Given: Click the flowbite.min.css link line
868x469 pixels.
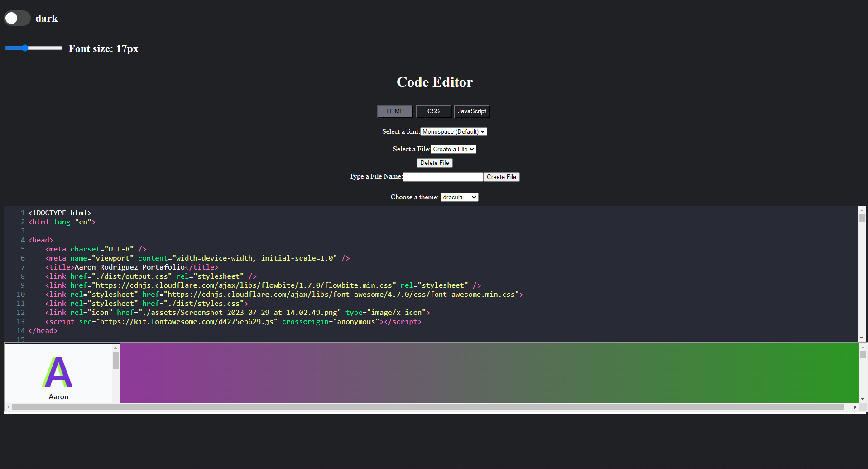Looking at the screenshot, I should tap(263, 285).
